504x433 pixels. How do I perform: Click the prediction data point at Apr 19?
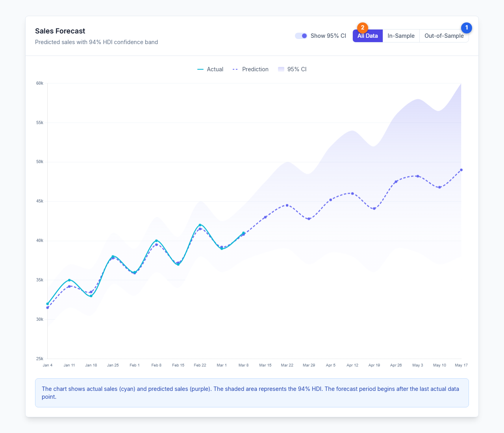[374, 209]
